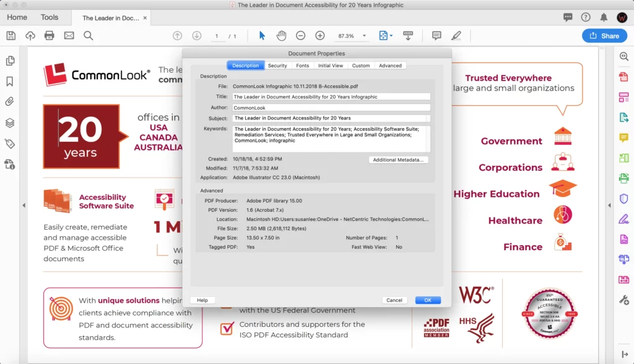This screenshot has width=634, height=364.
Task: Print the document
Action: [x=48, y=35]
